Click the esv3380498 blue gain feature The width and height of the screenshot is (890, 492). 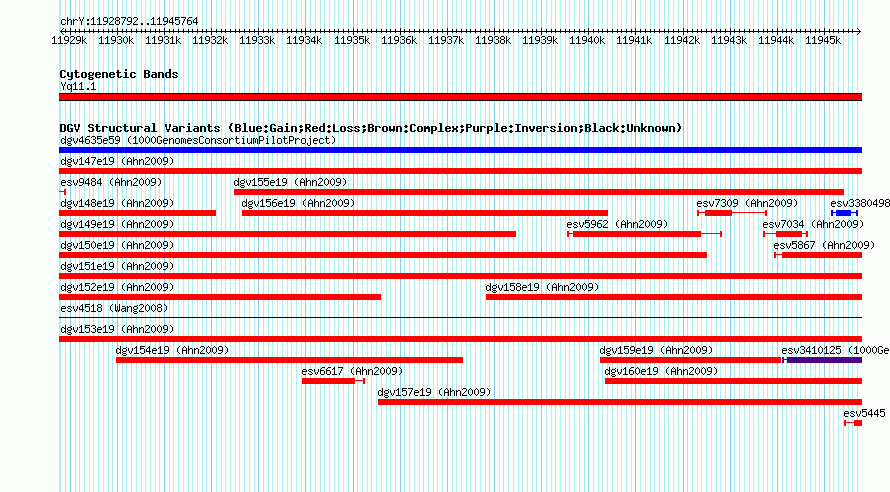pyautogui.click(x=844, y=213)
